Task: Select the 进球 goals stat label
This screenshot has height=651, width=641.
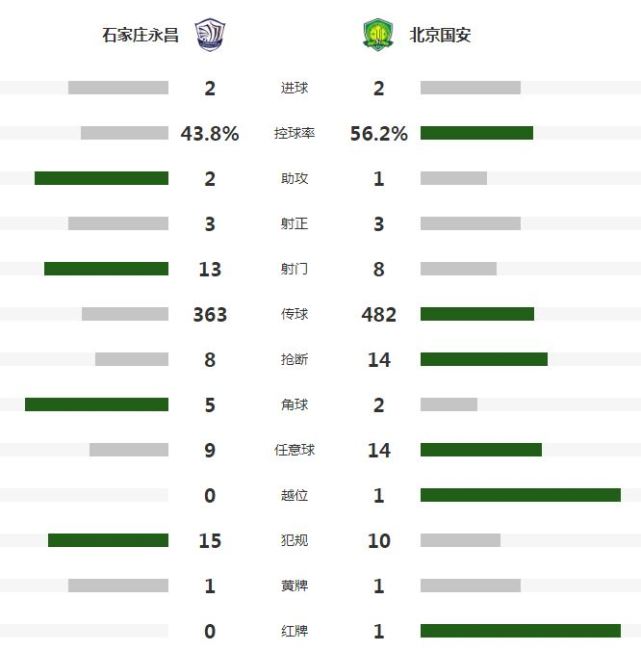Action: pyautogui.click(x=294, y=88)
